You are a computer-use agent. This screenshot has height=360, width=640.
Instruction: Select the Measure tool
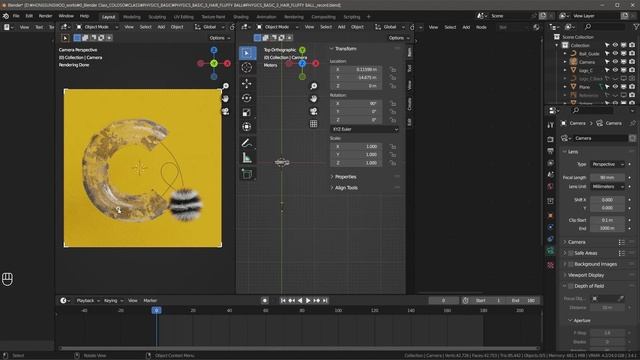pyautogui.click(x=247, y=158)
